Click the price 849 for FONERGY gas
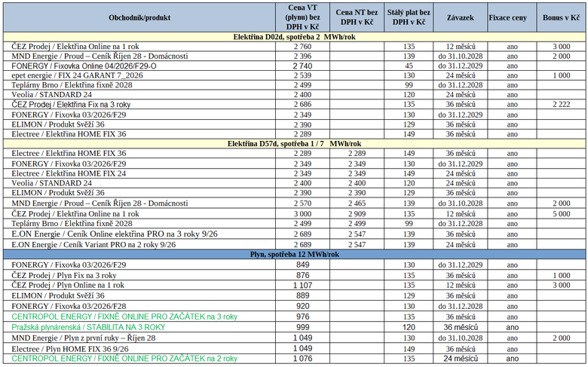588x367 pixels. [x=302, y=265]
